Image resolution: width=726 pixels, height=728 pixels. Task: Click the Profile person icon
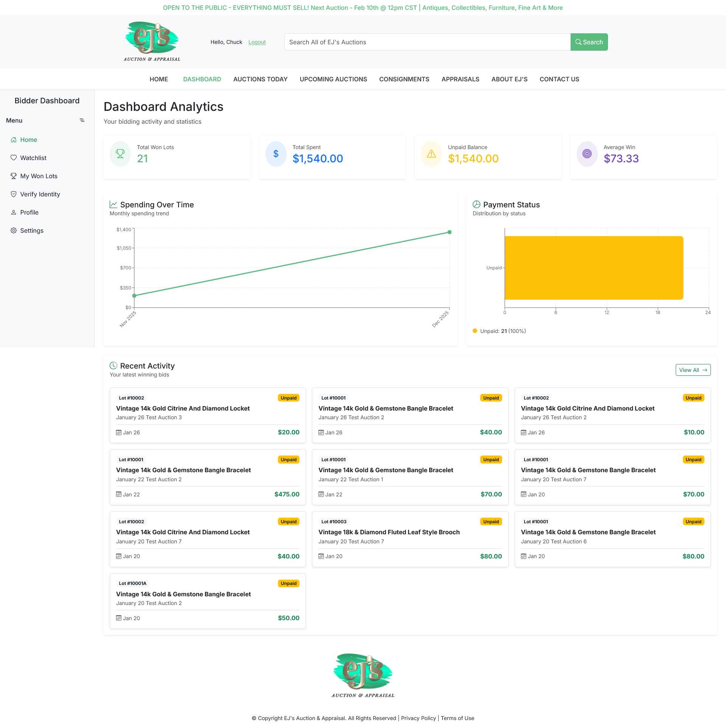tap(14, 212)
